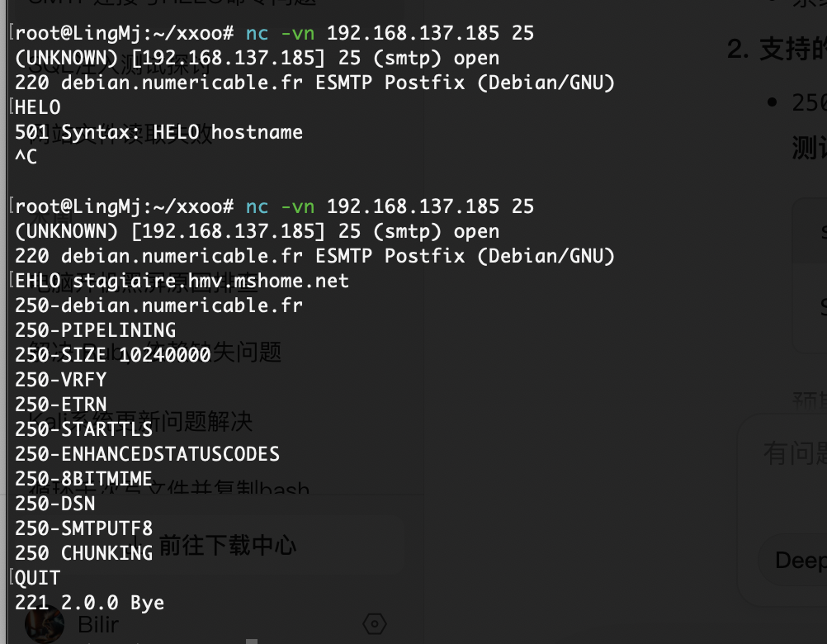Select the 501 Syntax: HELO hostname line
Image resolution: width=827 pixels, height=644 pixels.
[158, 132]
